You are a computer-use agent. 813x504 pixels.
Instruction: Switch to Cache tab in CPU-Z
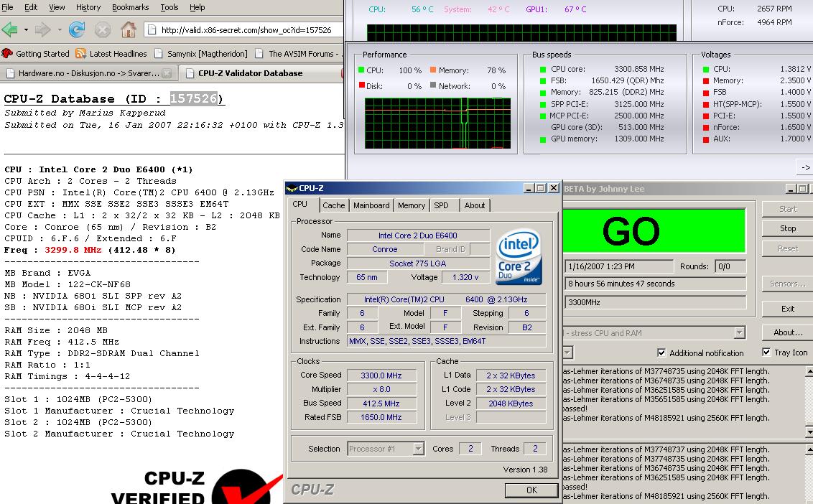coord(333,205)
